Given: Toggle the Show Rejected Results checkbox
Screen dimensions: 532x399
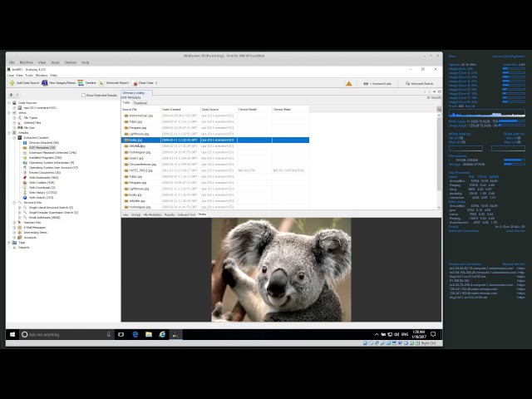Looking at the screenshot, I should pyautogui.click(x=83, y=96).
